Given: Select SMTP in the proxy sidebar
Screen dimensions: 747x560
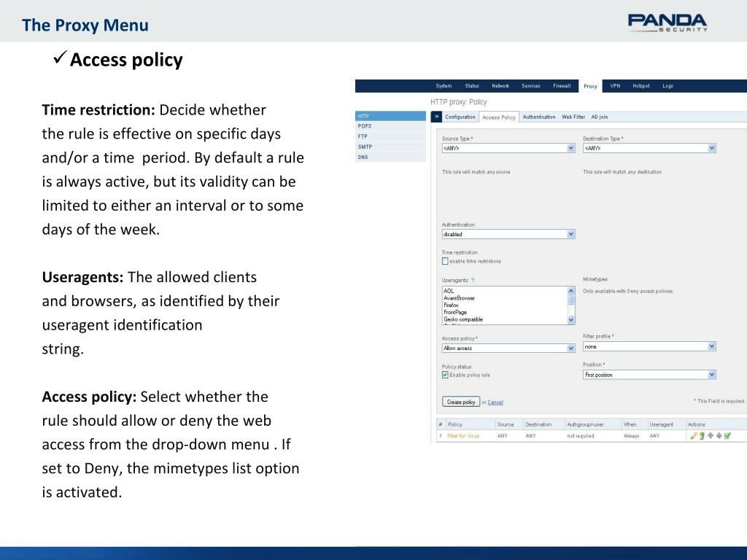Looking at the screenshot, I should (x=391, y=147).
